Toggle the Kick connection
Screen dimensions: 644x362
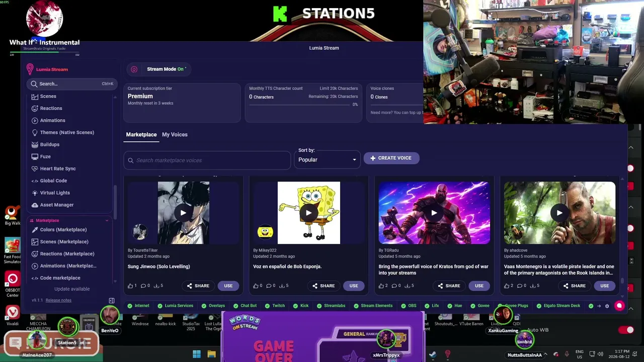pos(301,306)
